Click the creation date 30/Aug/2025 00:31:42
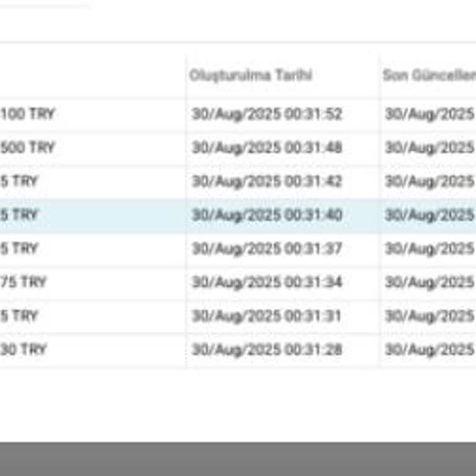This screenshot has width=476, height=476. 267,182
